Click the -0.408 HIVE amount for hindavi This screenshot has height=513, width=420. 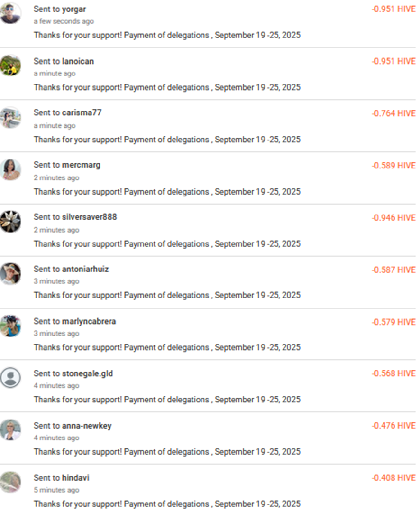pos(393,478)
